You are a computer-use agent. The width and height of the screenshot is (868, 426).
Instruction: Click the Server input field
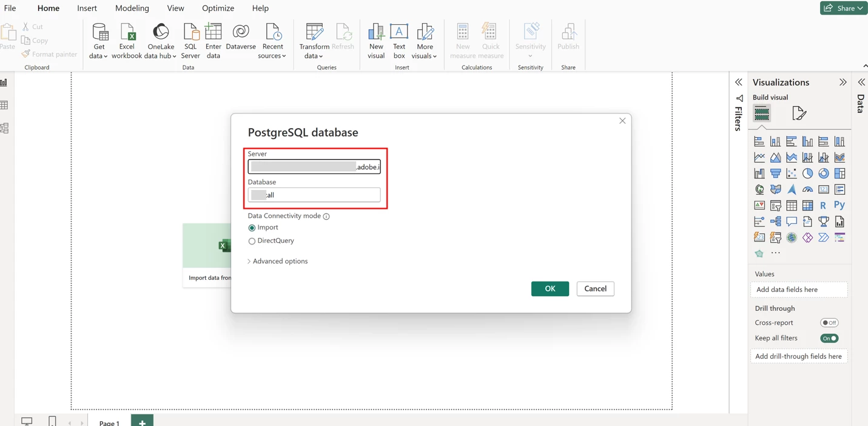[x=314, y=167]
